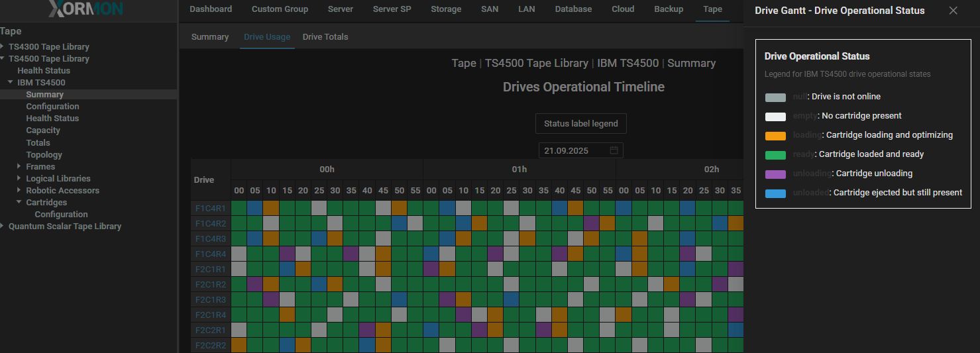Switch to the Cloud tab
980x353 pixels.
[x=623, y=9]
